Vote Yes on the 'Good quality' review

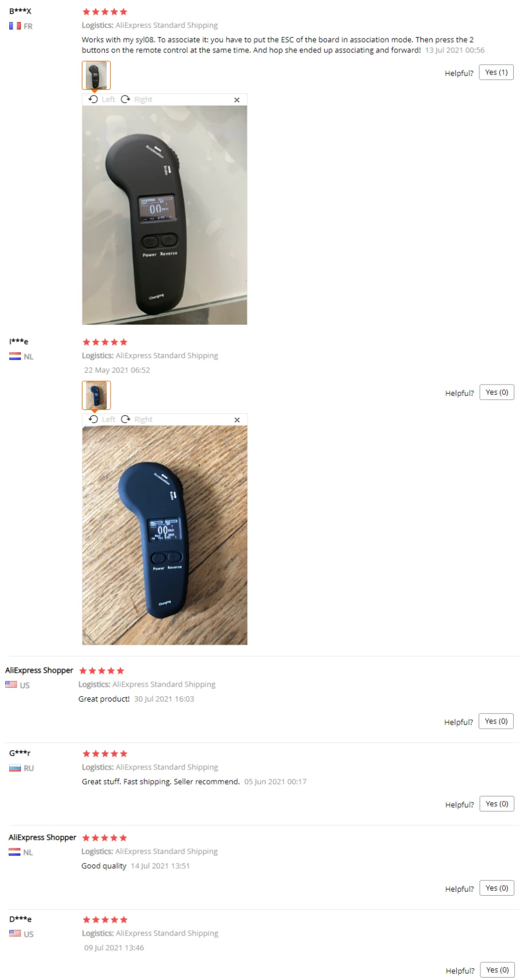497,888
